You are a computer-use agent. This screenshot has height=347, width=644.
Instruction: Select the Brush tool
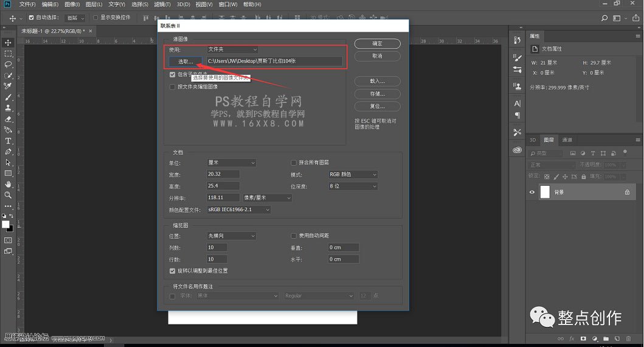click(x=8, y=97)
